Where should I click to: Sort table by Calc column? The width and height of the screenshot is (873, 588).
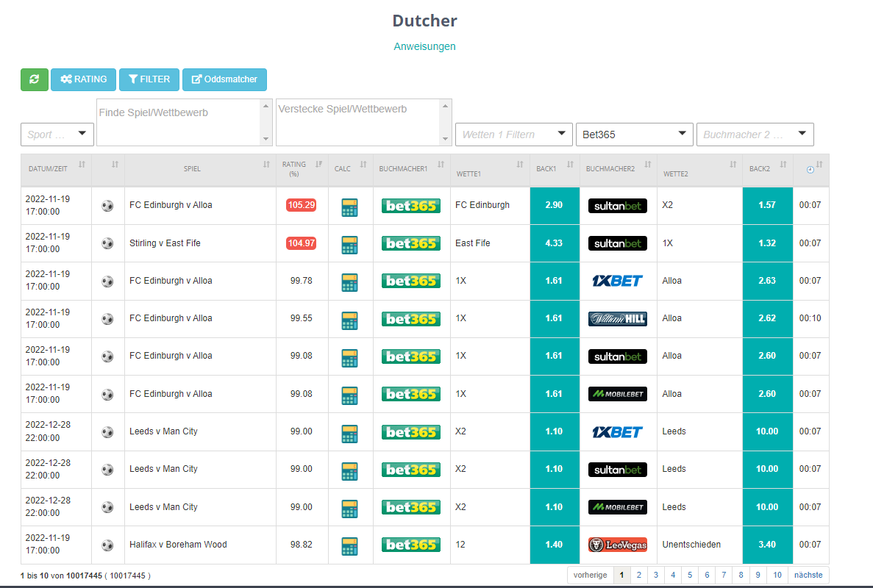tap(350, 170)
